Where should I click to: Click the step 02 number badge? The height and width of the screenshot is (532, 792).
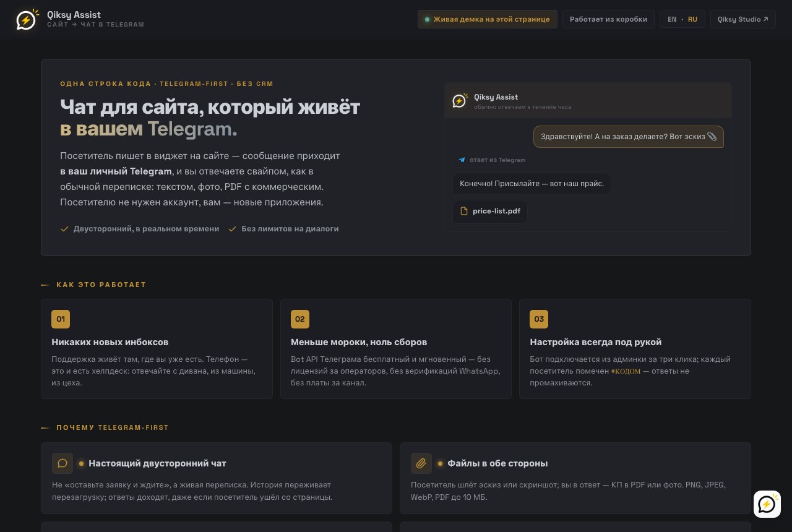pos(300,319)
